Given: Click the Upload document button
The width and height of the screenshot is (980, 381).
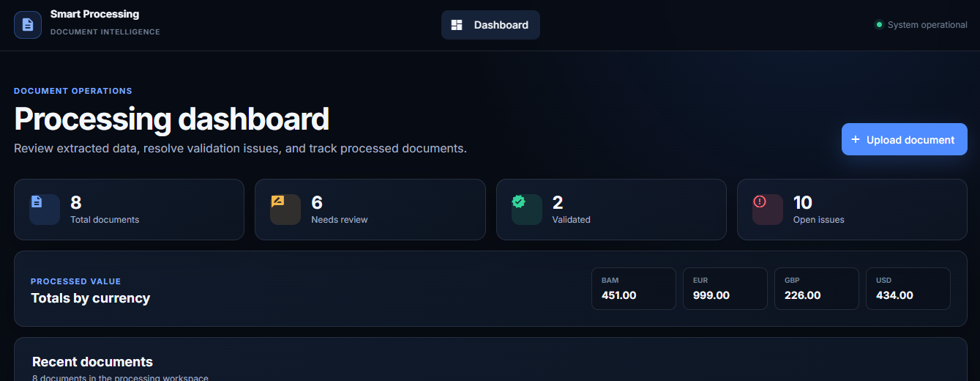Looking at the screenshot, I should click(905, 139).
